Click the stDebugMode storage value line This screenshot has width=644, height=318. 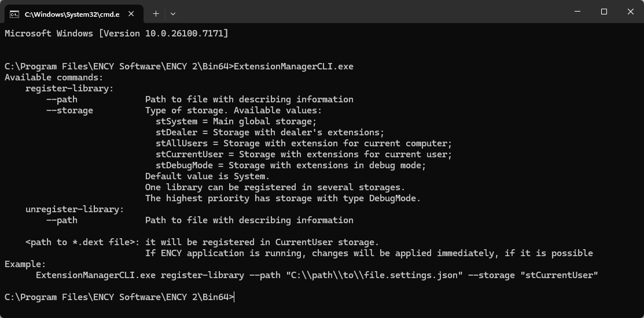(x=290, y=165)
